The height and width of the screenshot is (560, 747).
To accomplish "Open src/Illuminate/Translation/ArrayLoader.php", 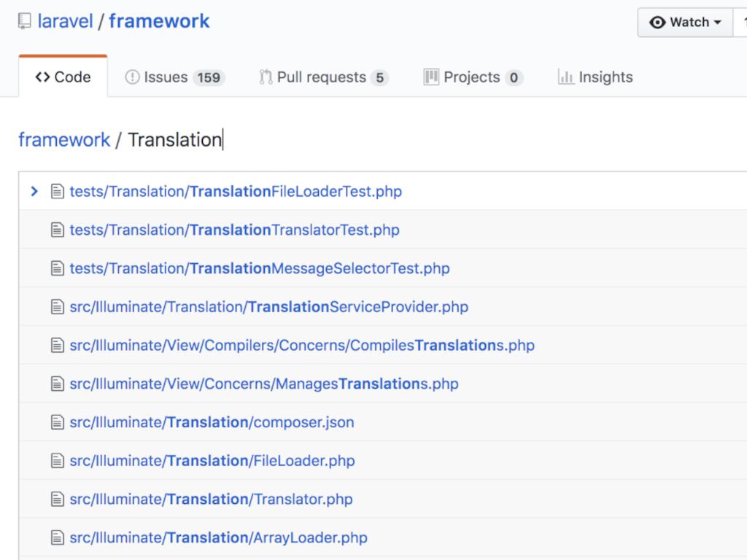I will tap(219, 538).
